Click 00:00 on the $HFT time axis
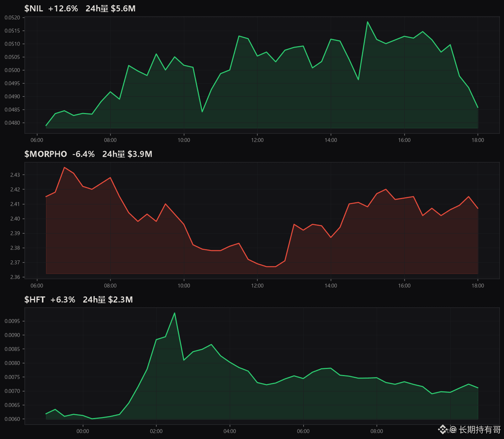This screenshot has height=439, width=504. (83, 431)
